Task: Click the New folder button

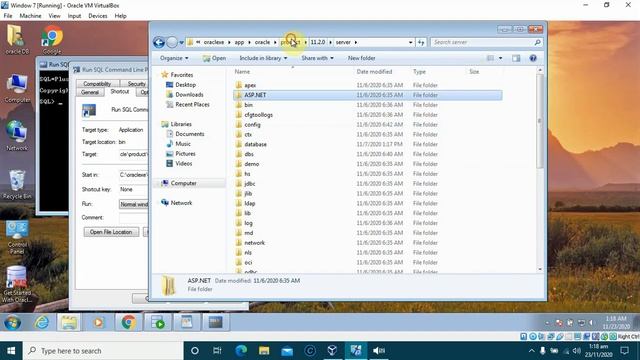Action: point(361,58)
